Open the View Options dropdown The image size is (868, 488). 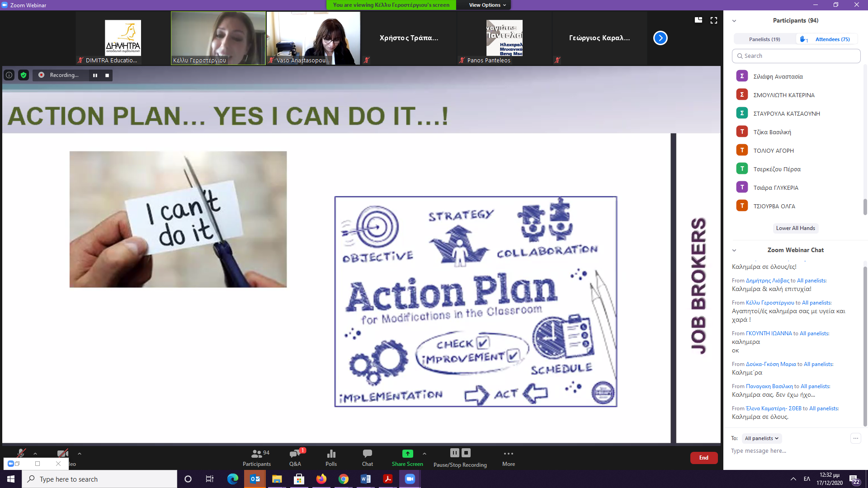tap(487, 5)
